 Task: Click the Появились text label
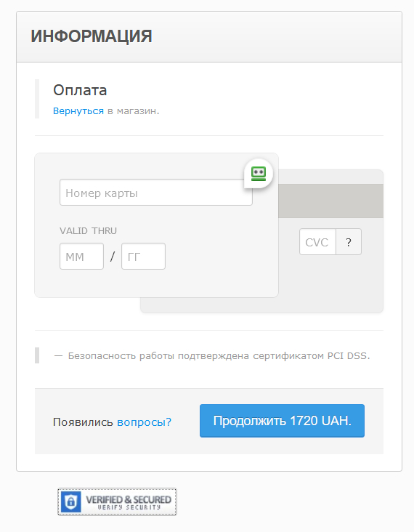83,422
